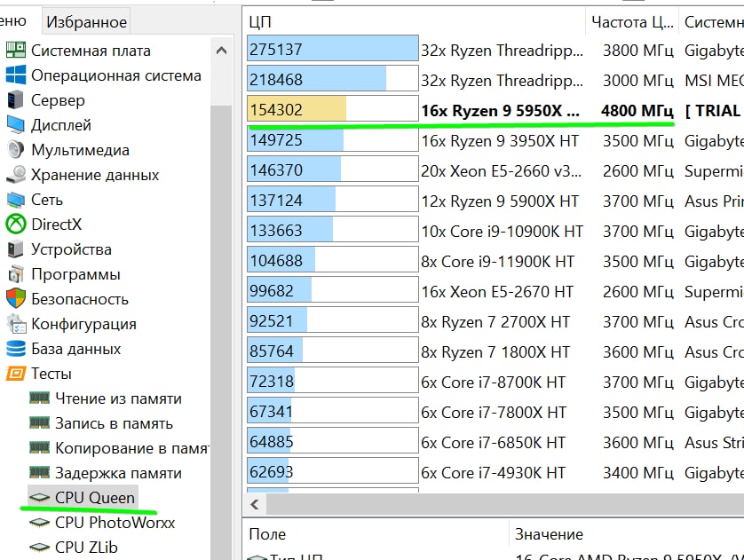Click the 4800 МГц frequency cell

[x=637, y=110]
